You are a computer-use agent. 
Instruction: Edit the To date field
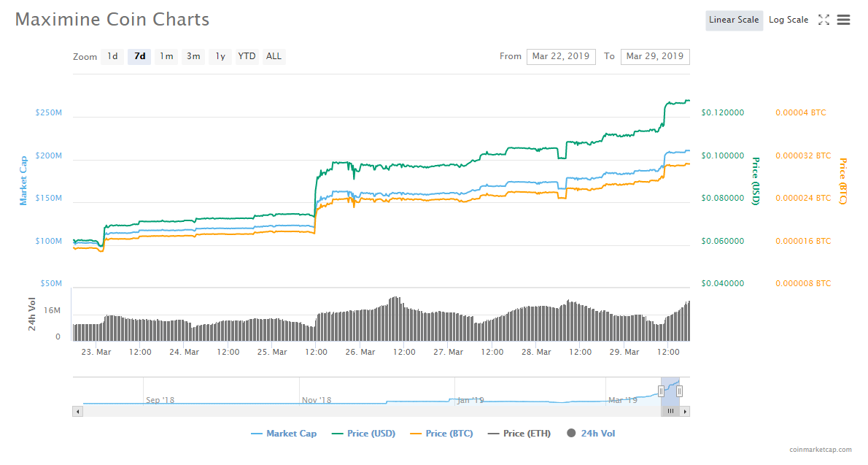pos(655,56)
